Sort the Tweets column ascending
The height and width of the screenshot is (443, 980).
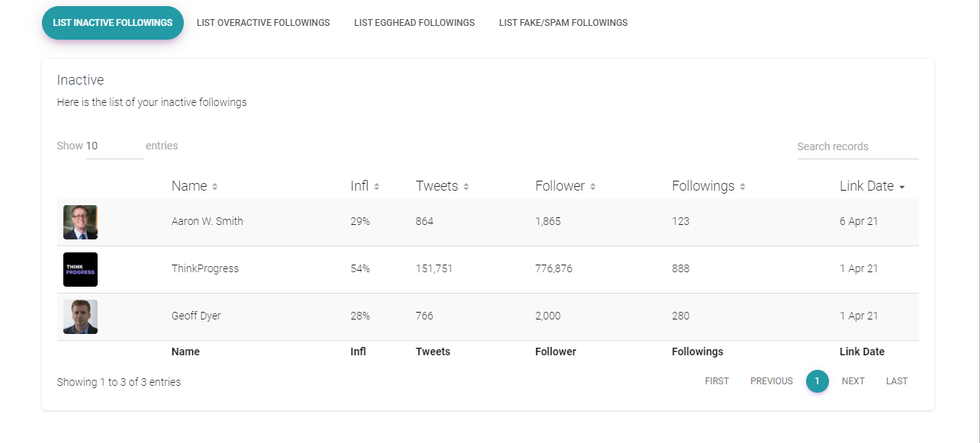pos(467,185)
